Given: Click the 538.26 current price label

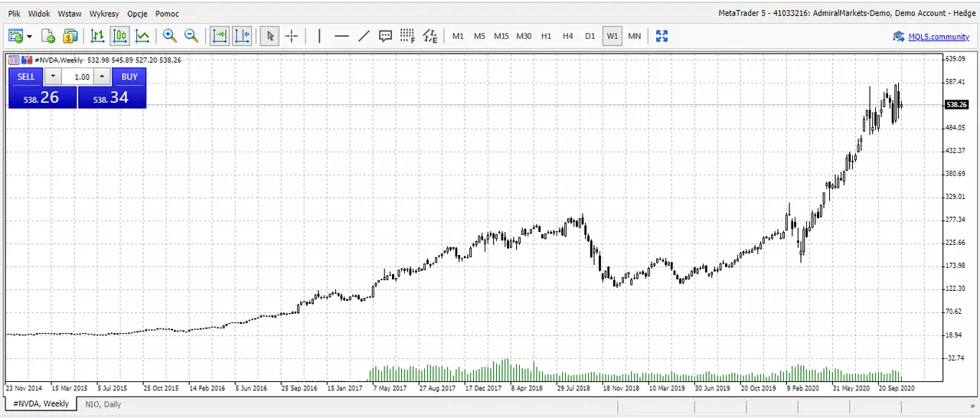Looking at the screenshot, I should (x=957, y=105).
